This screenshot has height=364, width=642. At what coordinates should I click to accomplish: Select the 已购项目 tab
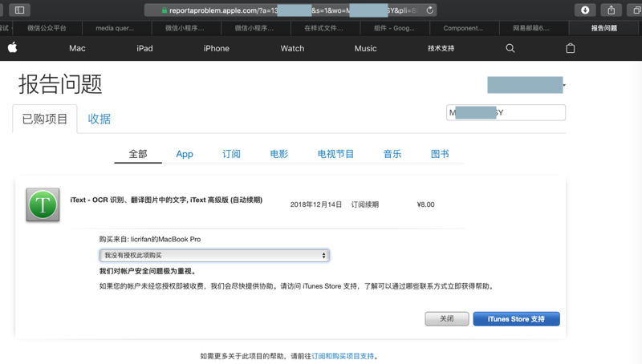click(45, 119)
